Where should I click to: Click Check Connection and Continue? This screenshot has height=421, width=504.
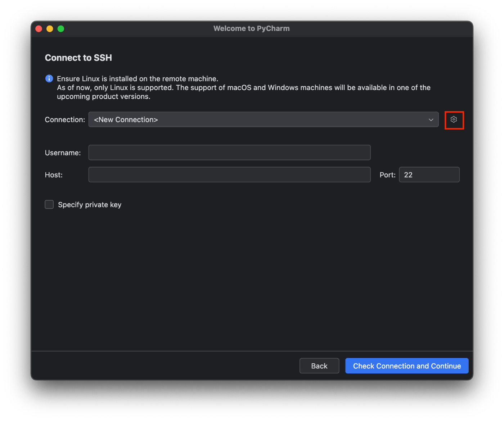(x=407, y=366)
